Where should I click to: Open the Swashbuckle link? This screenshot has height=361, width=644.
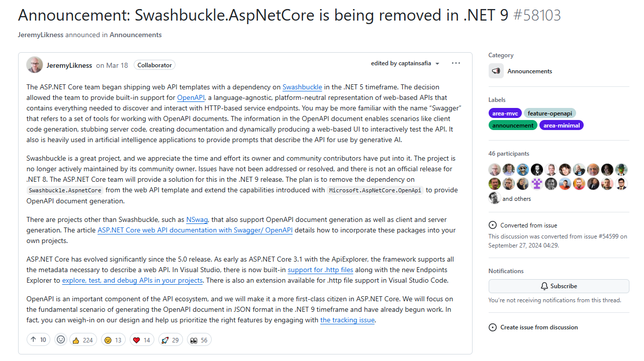click(x=302, y=87)
